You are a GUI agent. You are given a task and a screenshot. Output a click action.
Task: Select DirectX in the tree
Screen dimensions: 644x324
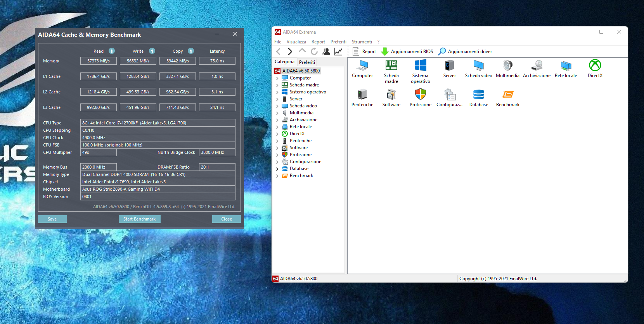[297, 134]
